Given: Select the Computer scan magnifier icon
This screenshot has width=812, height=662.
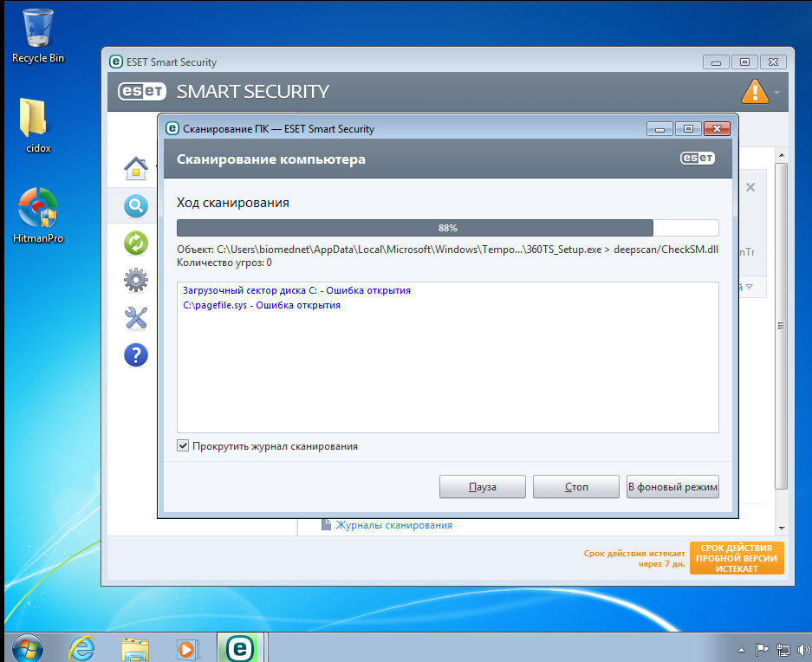Looking at the screenshot, I should click(136, 205).
